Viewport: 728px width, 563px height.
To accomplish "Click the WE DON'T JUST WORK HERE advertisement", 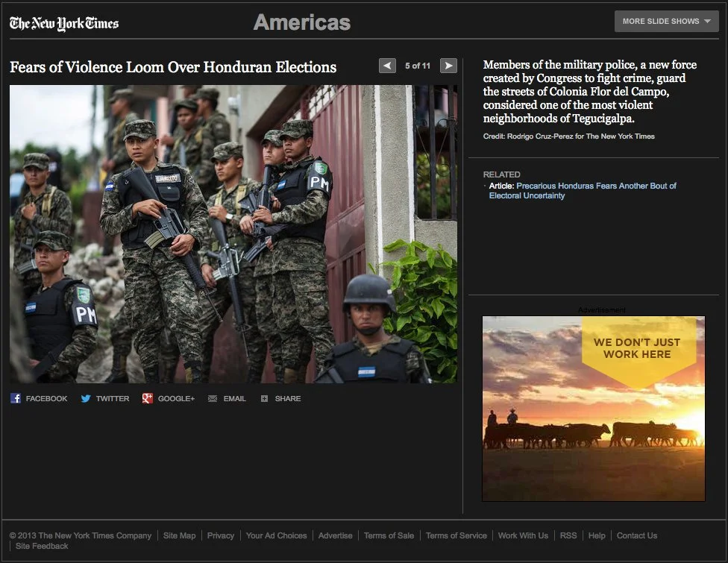I will click(593, 408).
